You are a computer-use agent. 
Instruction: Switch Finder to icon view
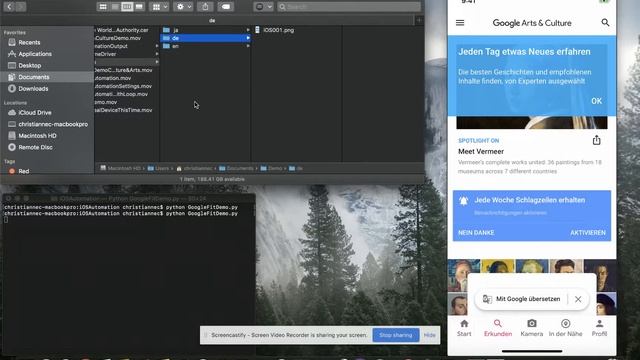[x=103, y=7]
